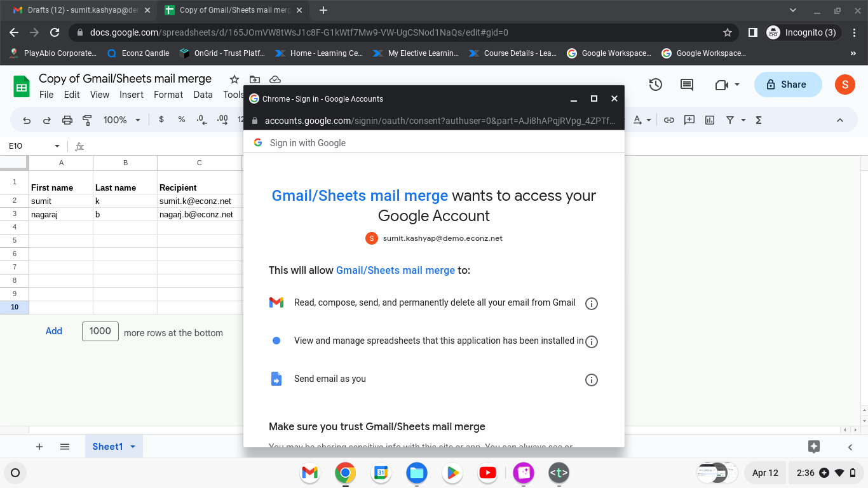Open the Functions sigma menu

(x=759, y=120)
